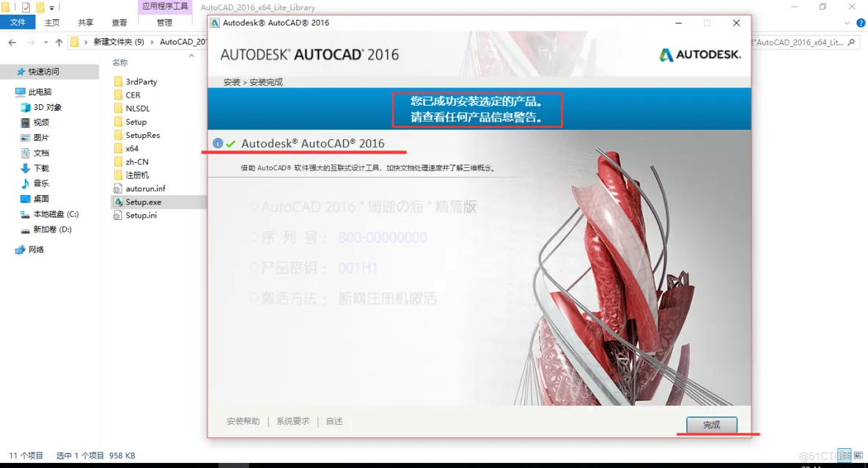Viewport: 868px width, 468px height.
Task: Click the properties checkmark quick access icon
Action: [x=26, y=7]
